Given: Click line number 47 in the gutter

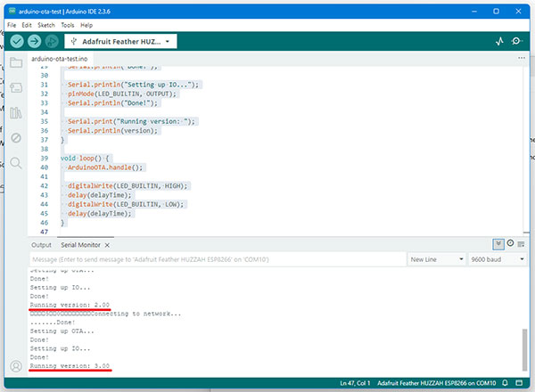Looking at the screenshot, I should 44,232.
